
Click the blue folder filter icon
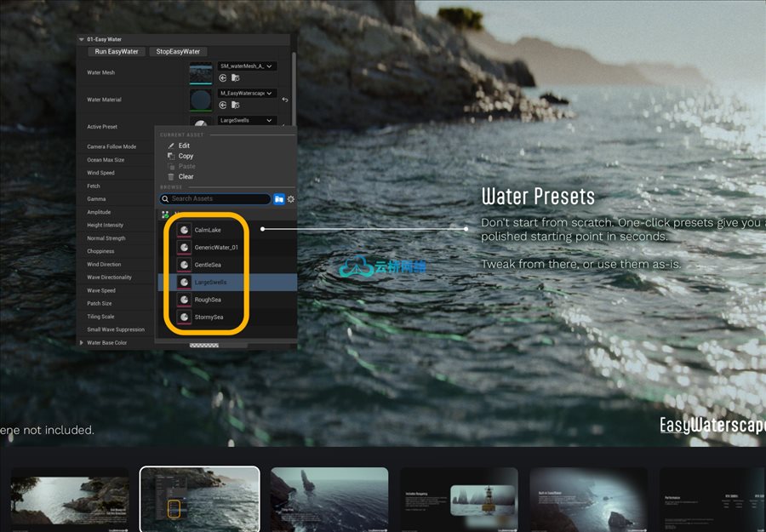pos(279,199)
